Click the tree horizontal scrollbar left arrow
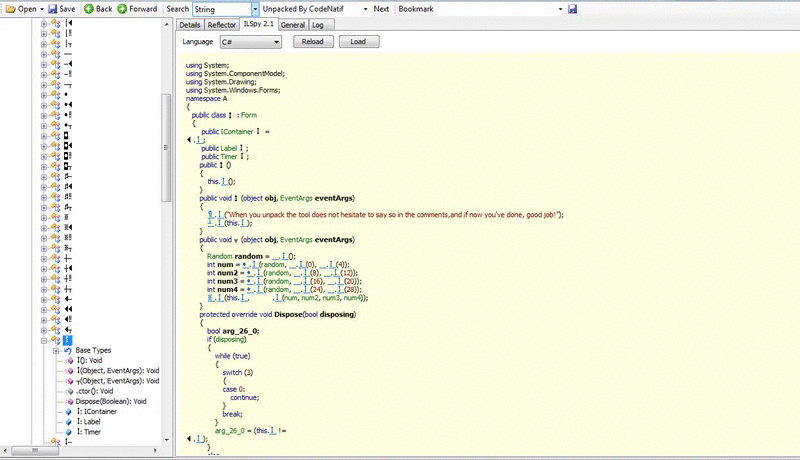The width and height of the screenshot is (800, 460). [x=6, y=450]
